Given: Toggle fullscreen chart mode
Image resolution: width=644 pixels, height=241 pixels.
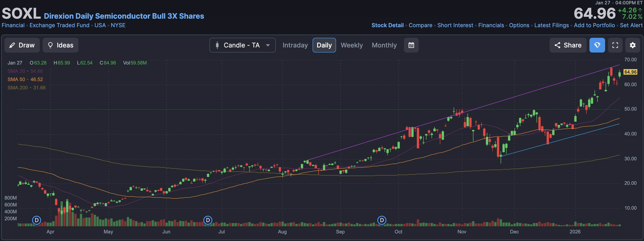Looking at the screenshot, I should (x=615, y=45).
